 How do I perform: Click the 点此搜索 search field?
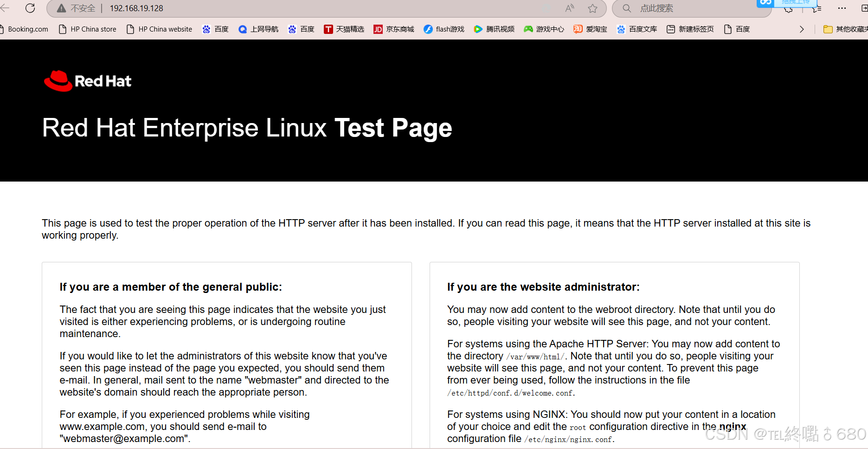point(691,8)
